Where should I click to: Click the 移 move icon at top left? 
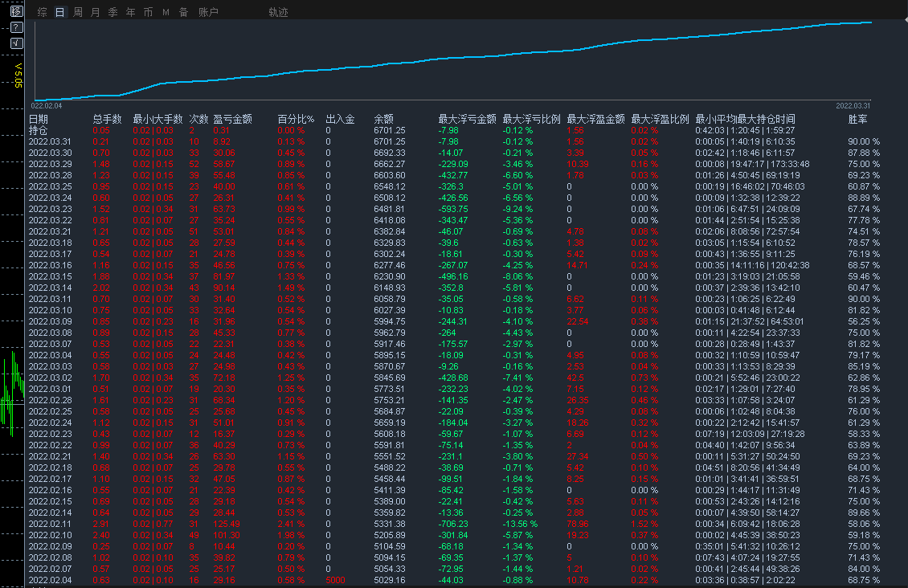pos(17,11)
